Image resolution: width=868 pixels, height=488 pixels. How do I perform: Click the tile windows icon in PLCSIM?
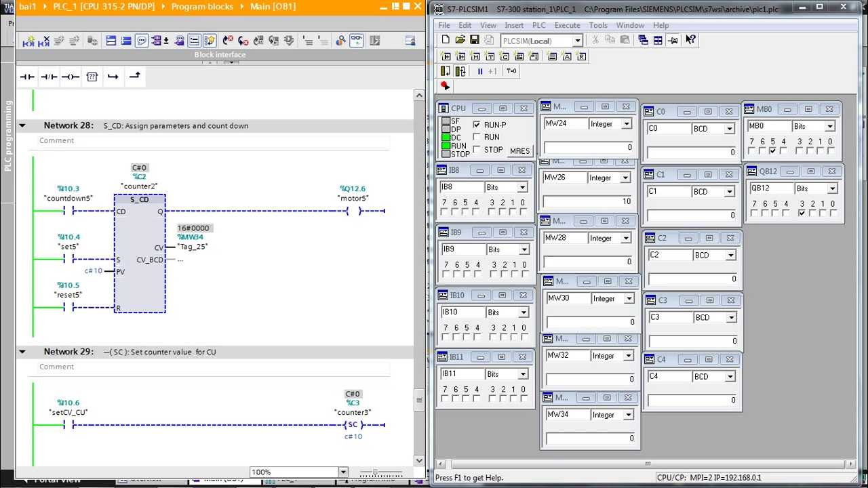(x=658, y=40)
